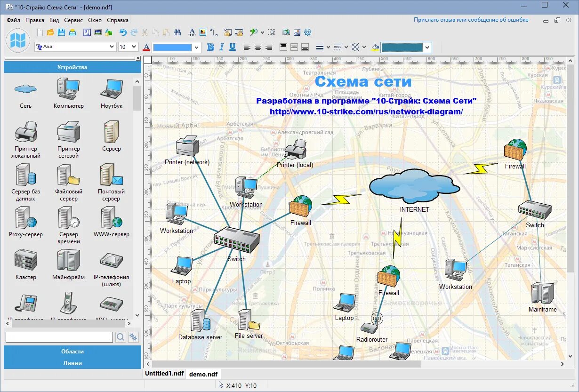
Task: Open the Справка menu
Action: (x=118, y=20)
